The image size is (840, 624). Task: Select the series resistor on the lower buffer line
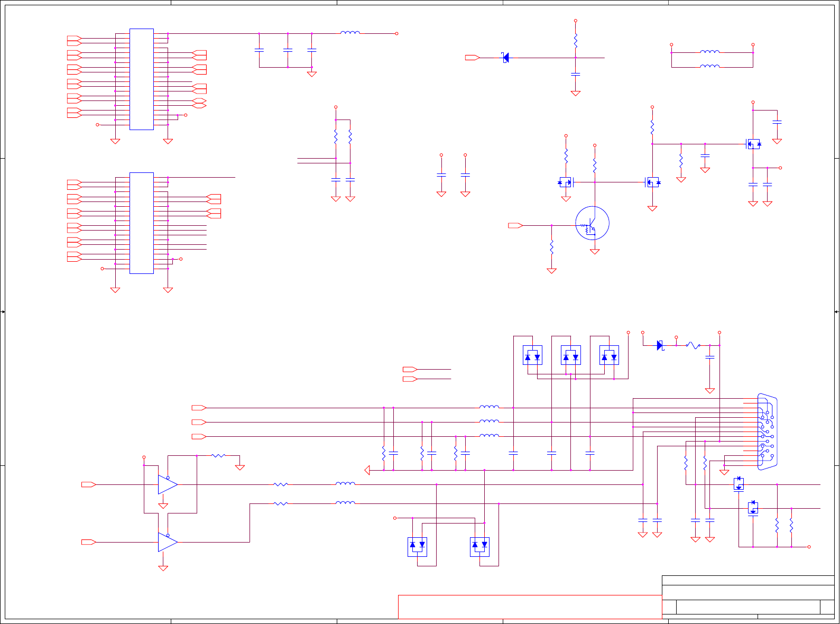click(x=281, y=503)
